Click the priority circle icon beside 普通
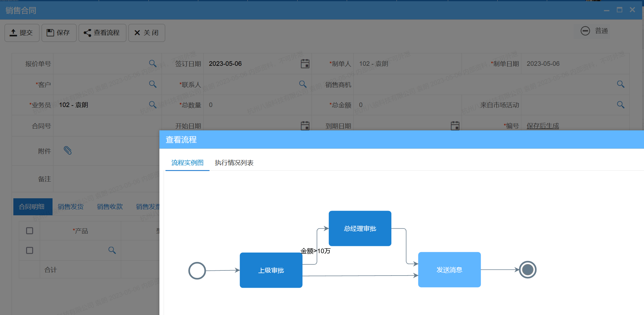Screen dimensions: 644x315 (x=585, y=31)
